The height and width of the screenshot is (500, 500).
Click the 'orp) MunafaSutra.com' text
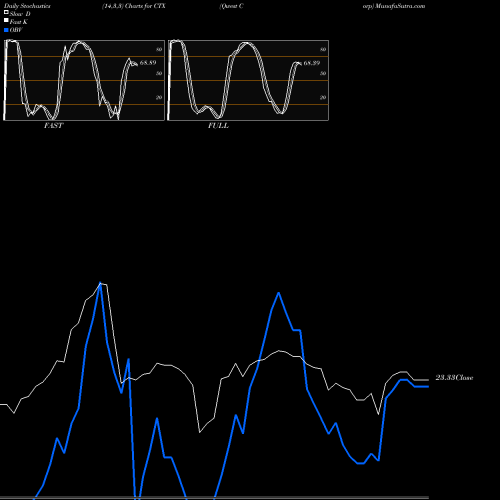394,6
